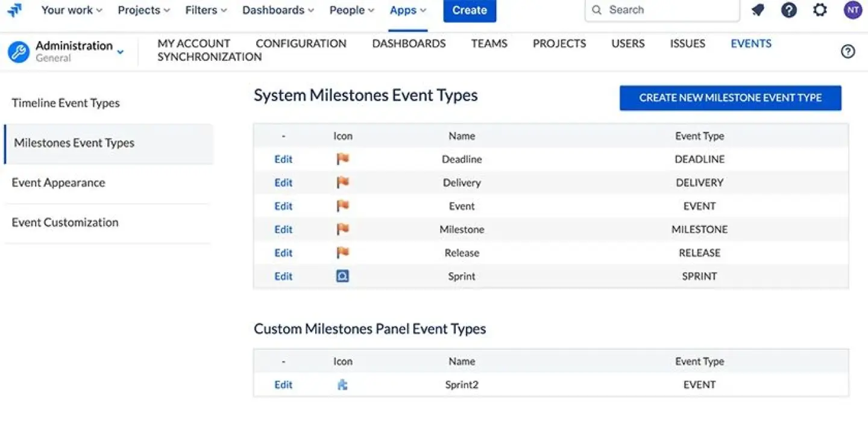The image size is (868, 424).
Task: Switch to DASHBOARDS admin tab
Action: pyautogui.click(x=409, y=43)
